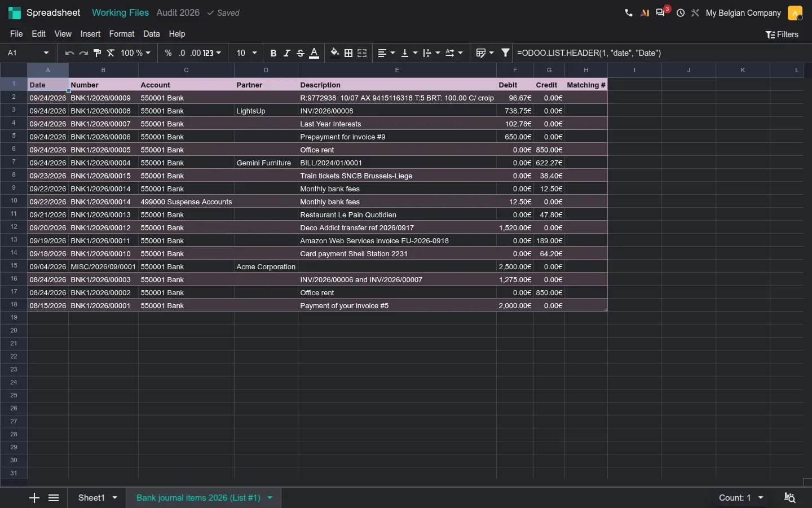This screenshot has width=812, height=508.
Task: Select row 10 header
Action: pyautogui.click(x=14, y=201)
